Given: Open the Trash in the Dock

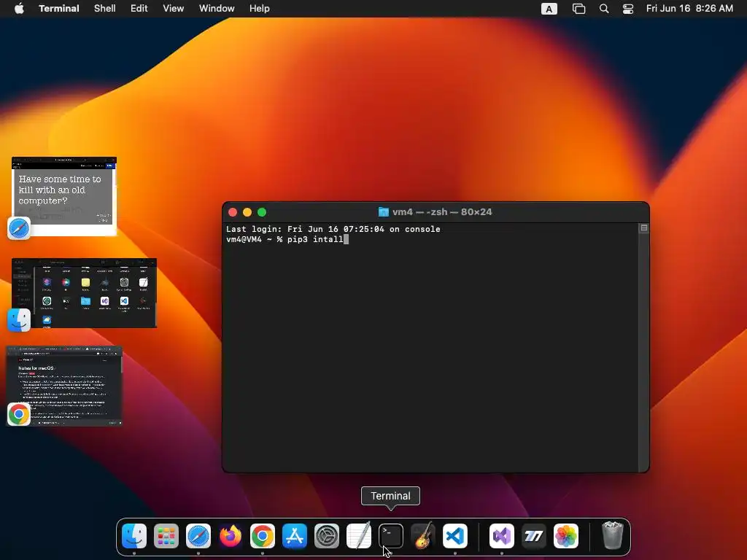Looking at the screenshot, I should [612, 536].
